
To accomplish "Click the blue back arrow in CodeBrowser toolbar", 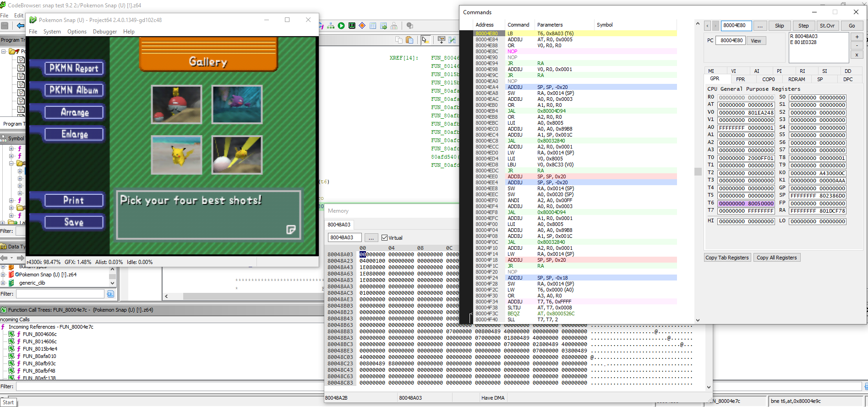I will (20, 26).
